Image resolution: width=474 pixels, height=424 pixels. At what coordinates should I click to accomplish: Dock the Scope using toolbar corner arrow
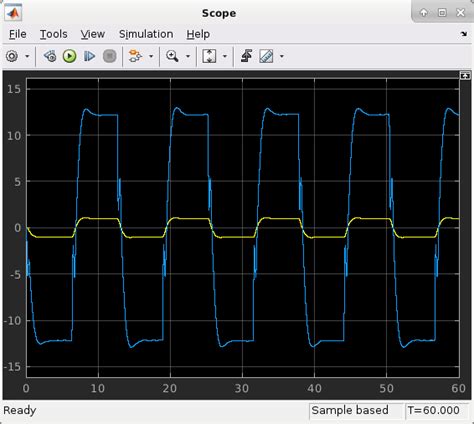tap(464, 34)
